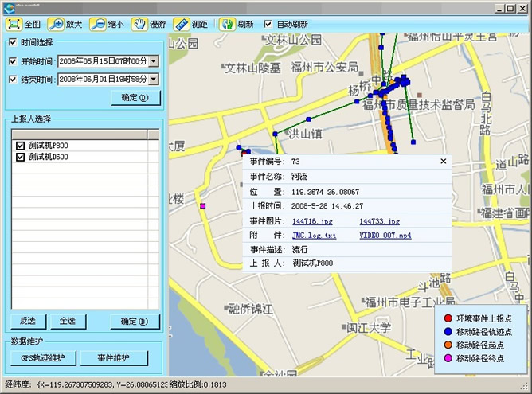The height and width of the screenshot is (394, 532).
Task: Click the orange 移动路径起点 legend swatch
Action: pos(448,345)
